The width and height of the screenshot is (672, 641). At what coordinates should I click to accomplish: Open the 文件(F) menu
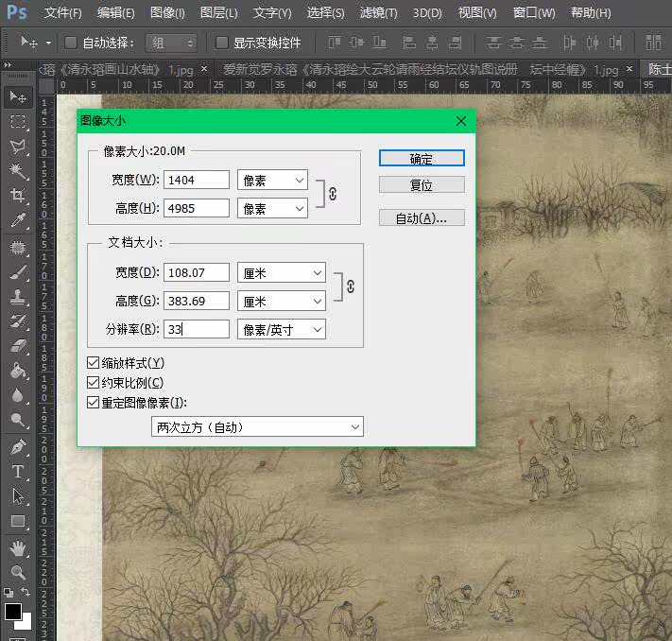tap(62, 13)
